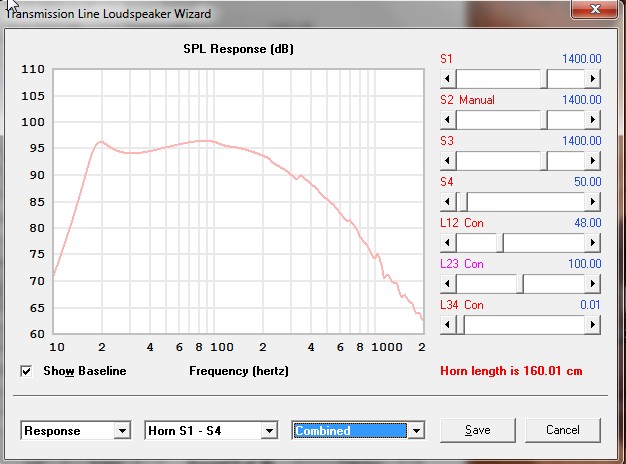Click the S2 slider right arrow

[x=593, y=120]
